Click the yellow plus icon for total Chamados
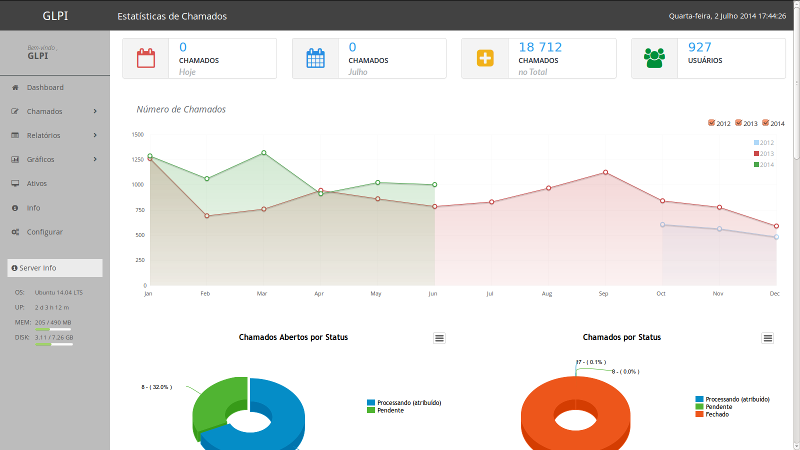800x450 pixels. pos(485,58)
